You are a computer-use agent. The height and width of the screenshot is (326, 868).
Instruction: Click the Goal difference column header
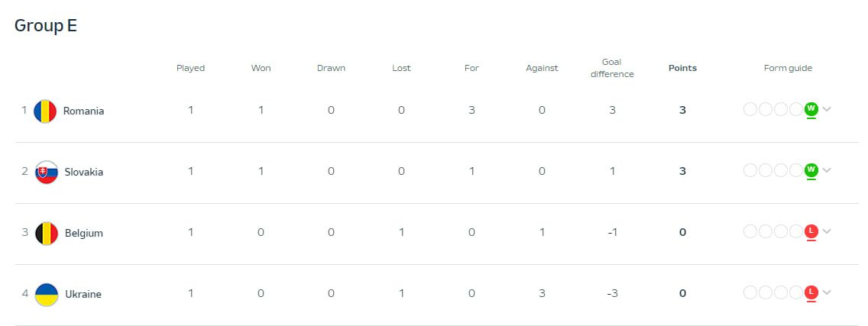point(612,68)
